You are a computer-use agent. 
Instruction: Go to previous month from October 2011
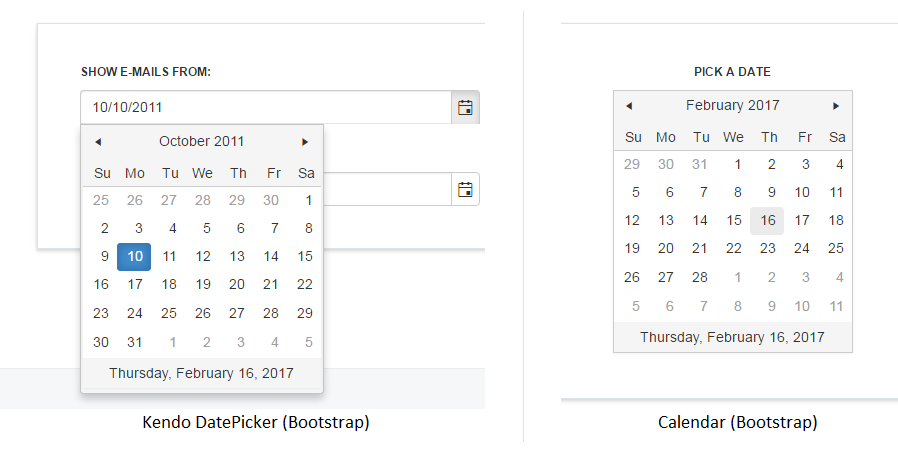(x=98, y=142)
